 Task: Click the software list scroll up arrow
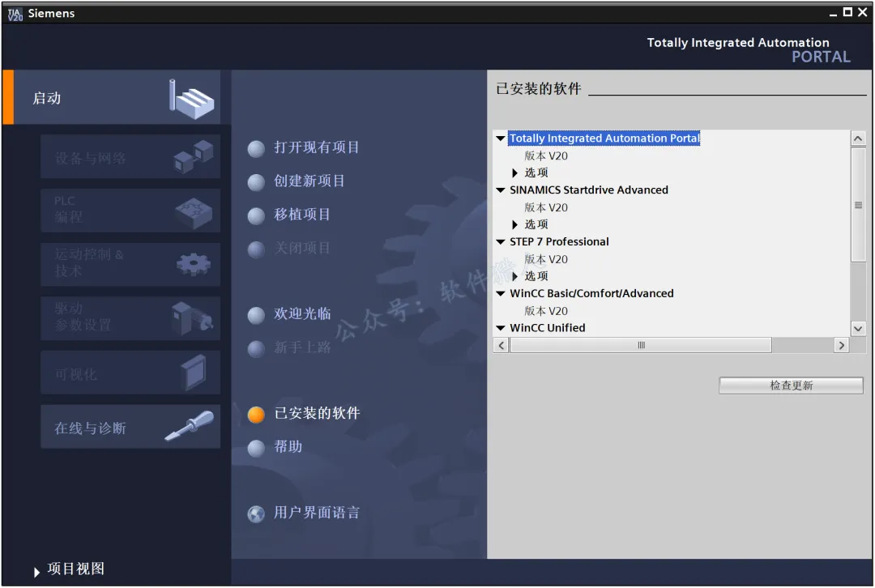(x=858, y=138)
